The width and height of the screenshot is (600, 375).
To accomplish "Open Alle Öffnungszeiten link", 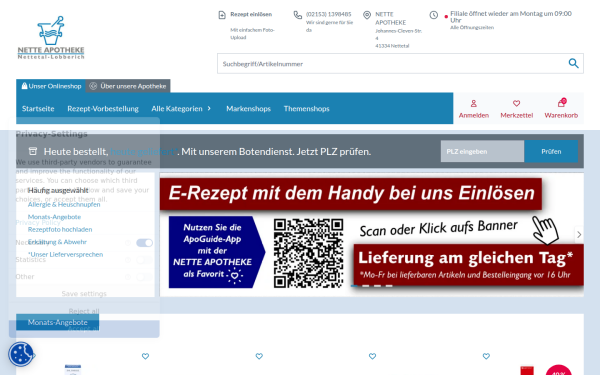I will (472, 28).
